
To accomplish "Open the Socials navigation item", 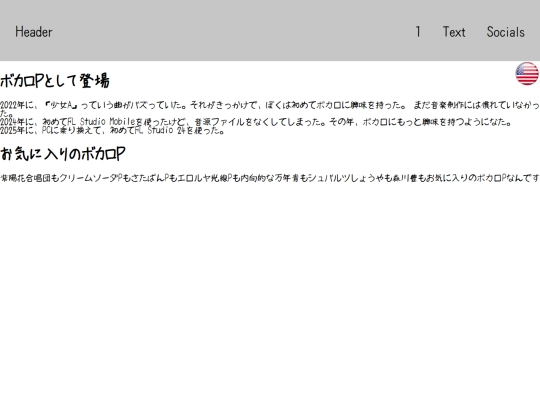I will pos(506,32).
